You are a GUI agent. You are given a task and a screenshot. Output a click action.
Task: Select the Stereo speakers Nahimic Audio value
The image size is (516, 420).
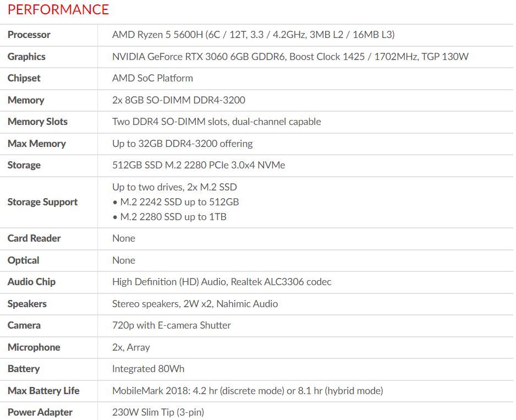point(195,304)
